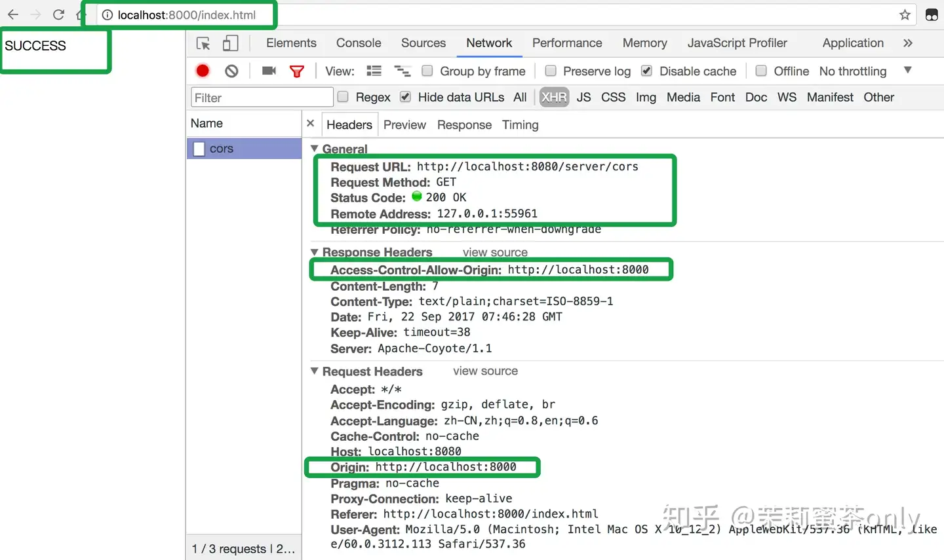
Task: Open the Performance panel
Action: pos(567,43)
